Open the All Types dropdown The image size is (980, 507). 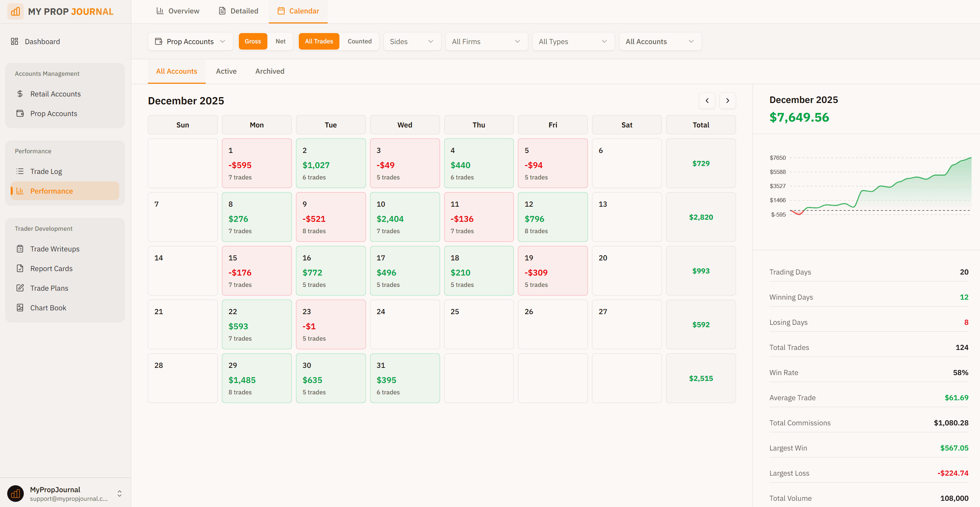point(573,41)
